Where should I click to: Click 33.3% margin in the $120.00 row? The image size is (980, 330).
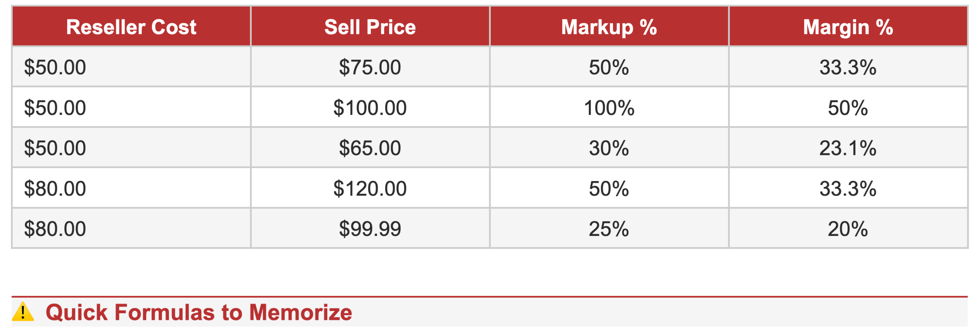(x=848, y=189)
